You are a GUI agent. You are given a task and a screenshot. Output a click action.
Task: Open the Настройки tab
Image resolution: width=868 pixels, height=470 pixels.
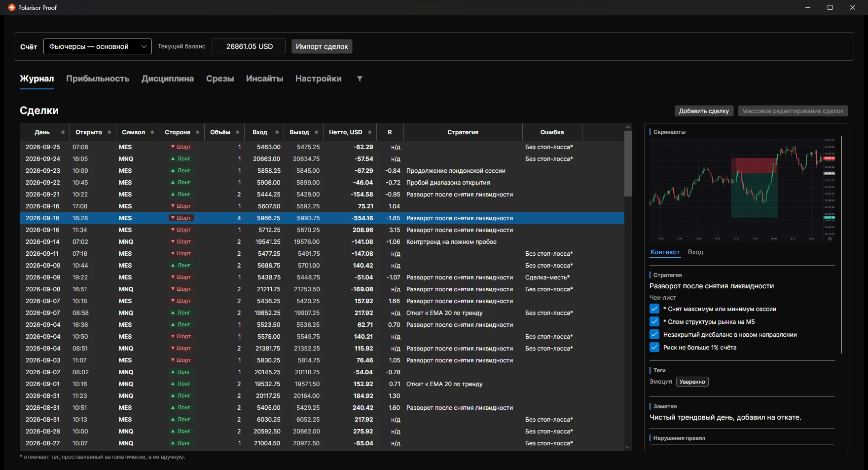point(318,78)
